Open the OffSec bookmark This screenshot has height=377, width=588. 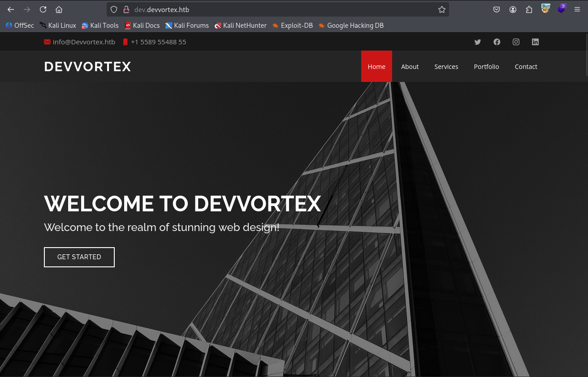point(20,26)
